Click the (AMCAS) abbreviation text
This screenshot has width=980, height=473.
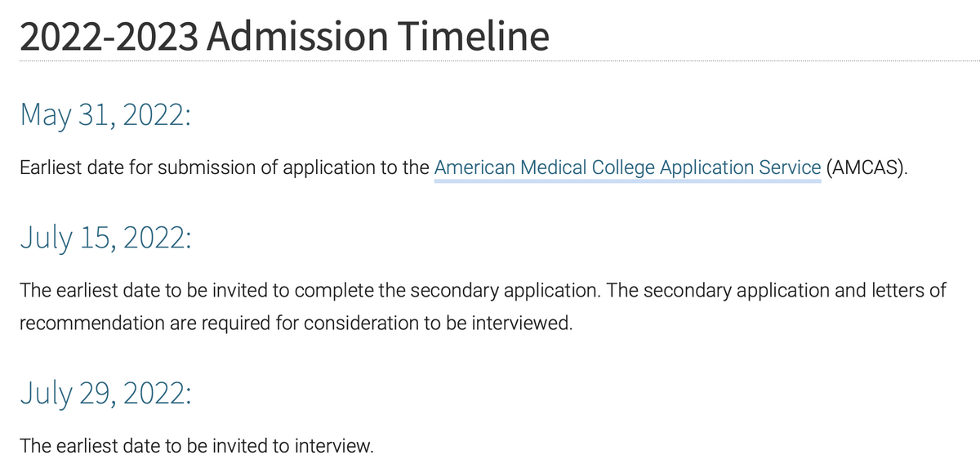click(x=866, y=168)
